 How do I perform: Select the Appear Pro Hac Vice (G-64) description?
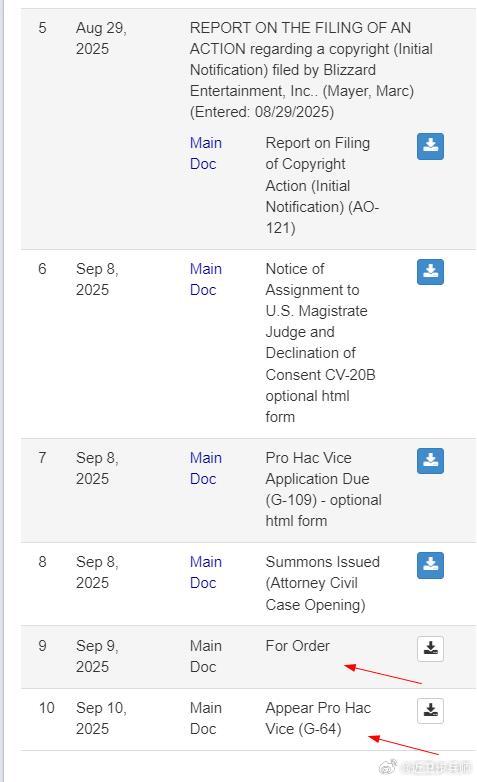(x=318, y=718)
